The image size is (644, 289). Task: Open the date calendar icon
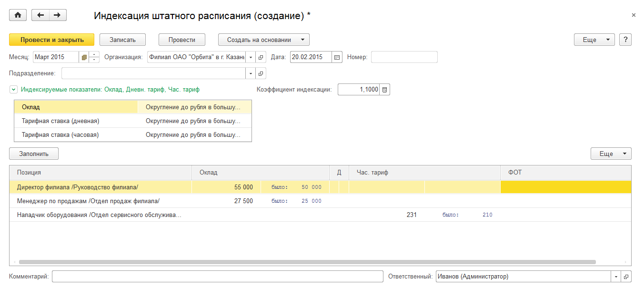click(x=337, y=57)
